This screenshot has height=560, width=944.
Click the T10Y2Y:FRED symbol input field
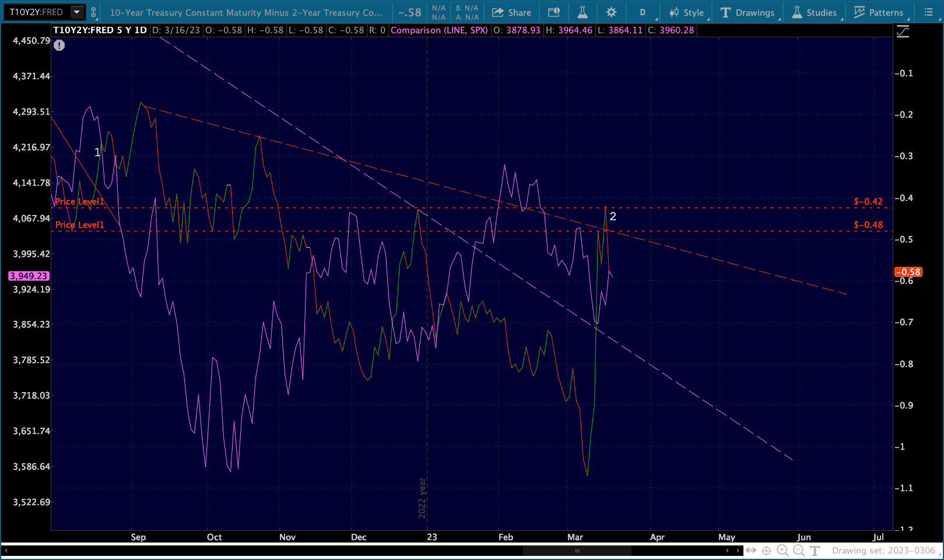pyautogui.click(x=36, y=12)
